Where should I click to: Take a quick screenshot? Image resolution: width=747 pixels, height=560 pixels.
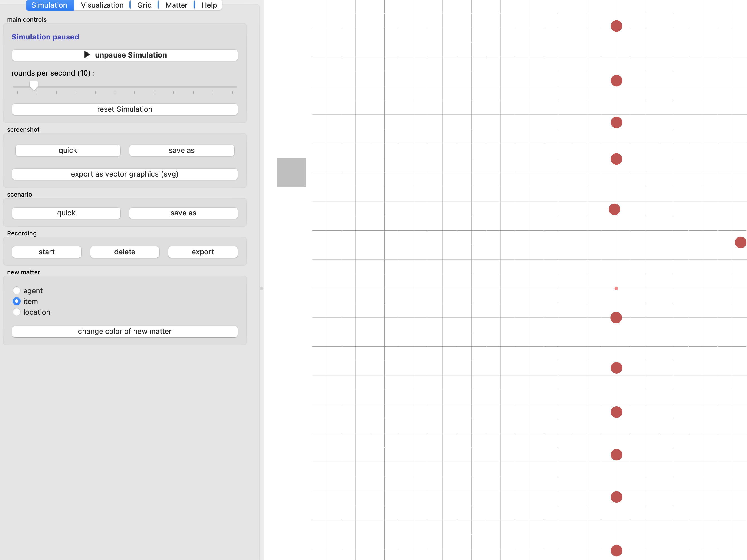(x=68, y=151)
